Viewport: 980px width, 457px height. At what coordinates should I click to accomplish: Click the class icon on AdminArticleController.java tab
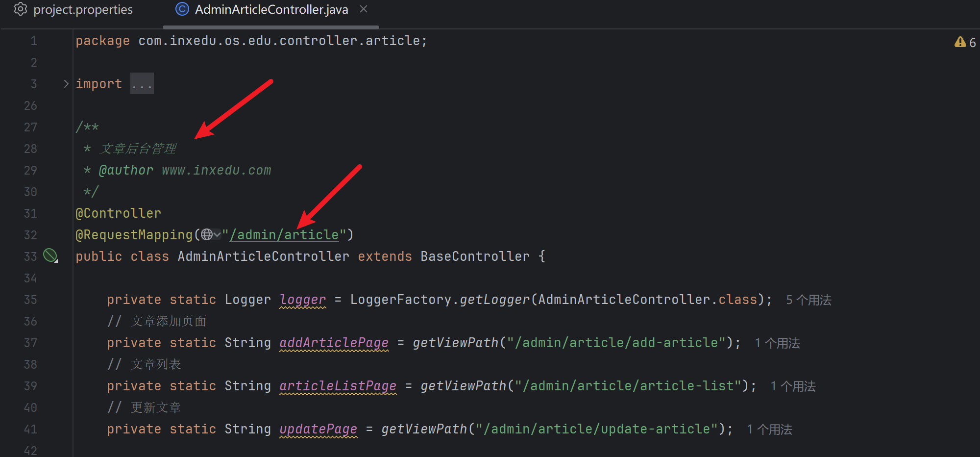click(x=182, y=9)
